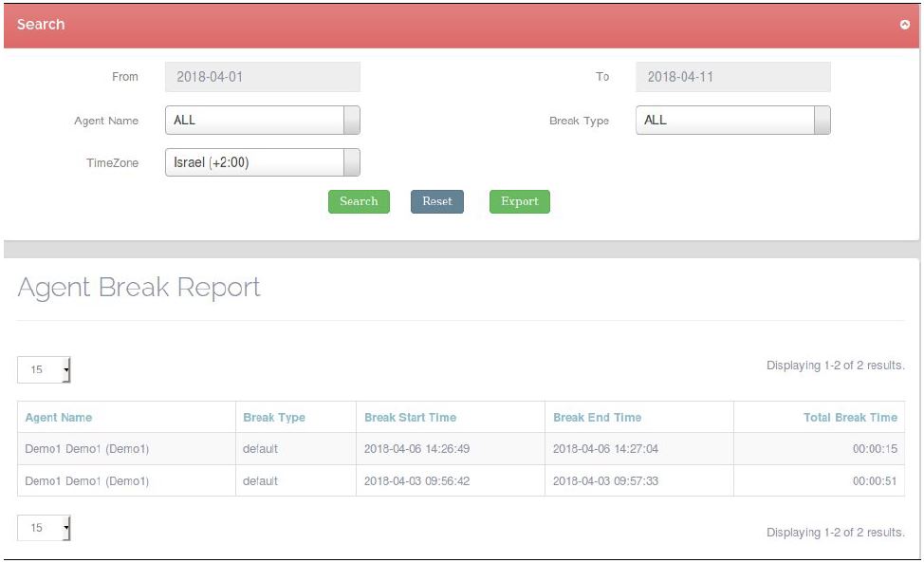
Task: Open the Break Type dropdown
Action: tap(732, 121)
